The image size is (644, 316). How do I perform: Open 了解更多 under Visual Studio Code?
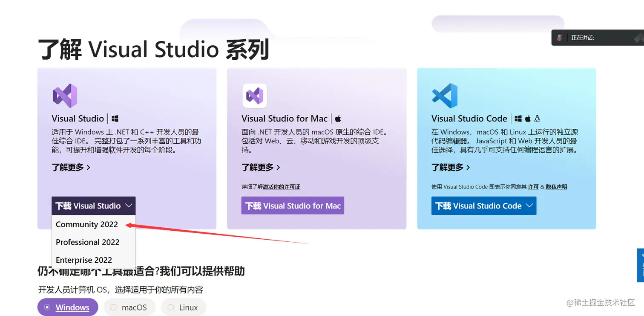(x=451, y=167)
